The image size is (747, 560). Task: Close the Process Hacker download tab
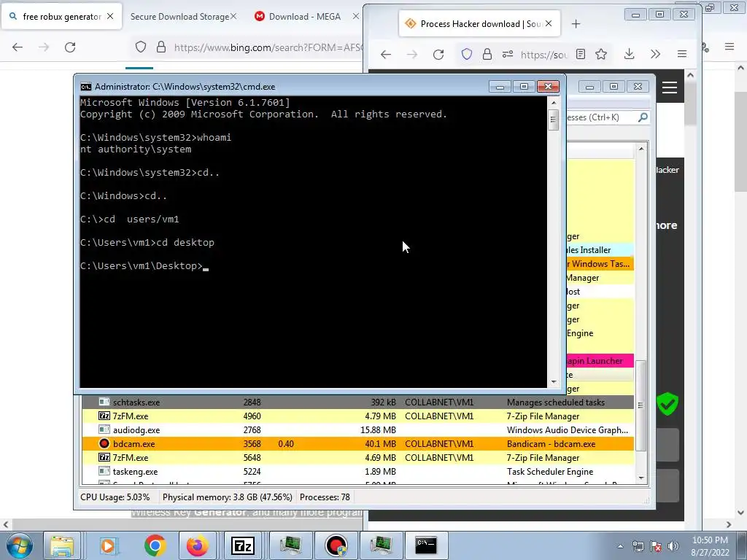click(x=549, y=23)
